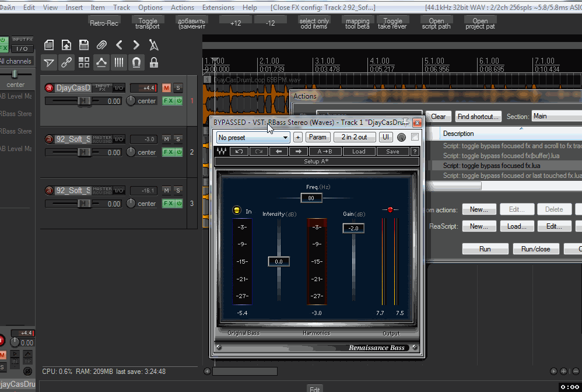
Task: Click the Waves logo in plugin toolbar
Action: [222, 152]
